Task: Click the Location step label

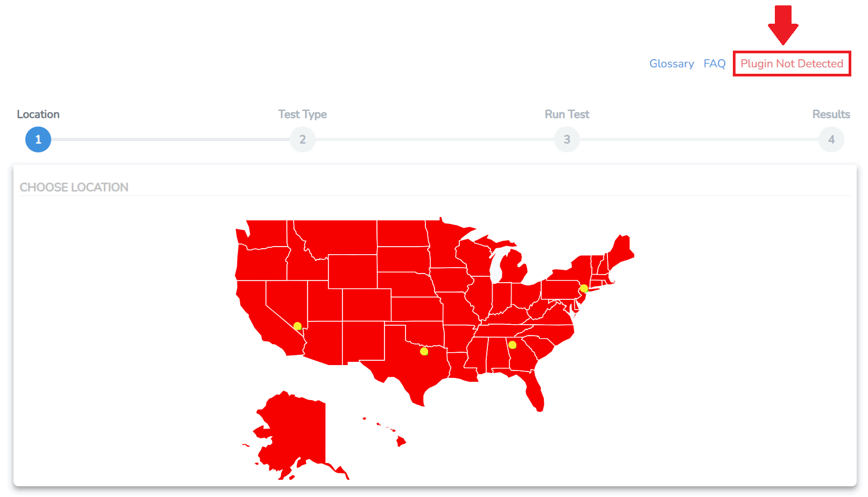Action: pos(38,114)
